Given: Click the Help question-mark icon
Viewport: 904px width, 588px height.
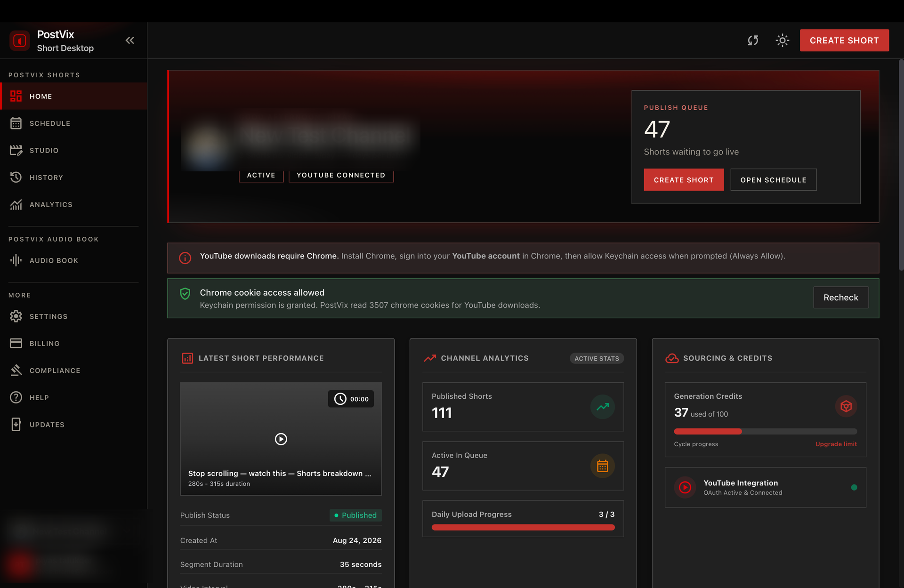Looking at the screenshot, I should pyautogui.click(x=16, y=397).
